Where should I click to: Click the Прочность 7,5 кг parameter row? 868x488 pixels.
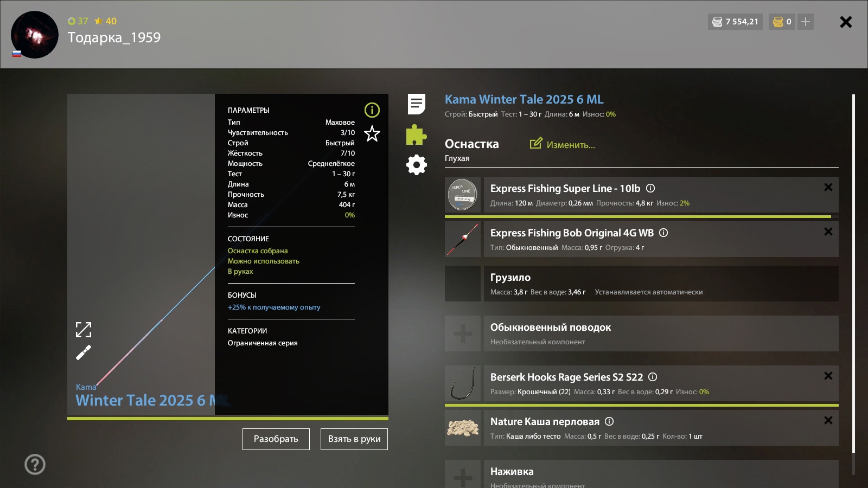click(291, 194)
